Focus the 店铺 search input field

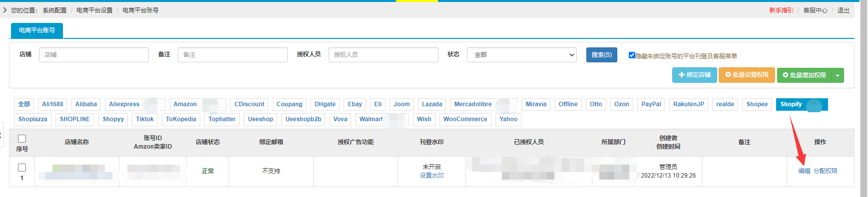pyautogui.click(x=94, y=55)
